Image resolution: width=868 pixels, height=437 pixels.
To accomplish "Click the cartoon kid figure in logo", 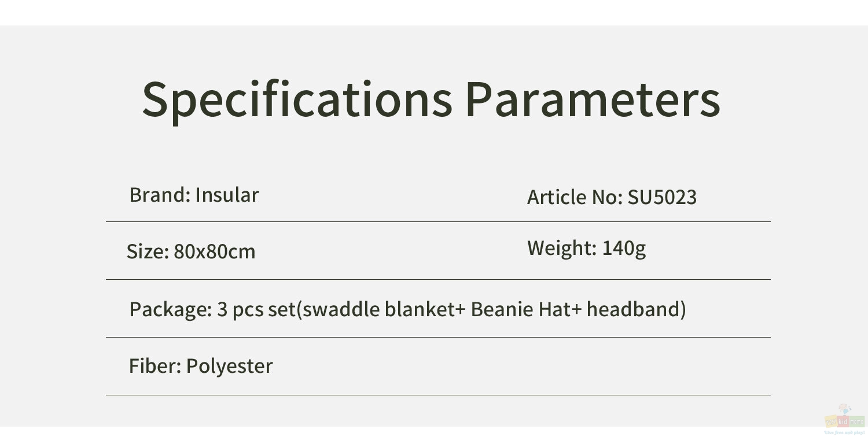I will click(845, 409).
